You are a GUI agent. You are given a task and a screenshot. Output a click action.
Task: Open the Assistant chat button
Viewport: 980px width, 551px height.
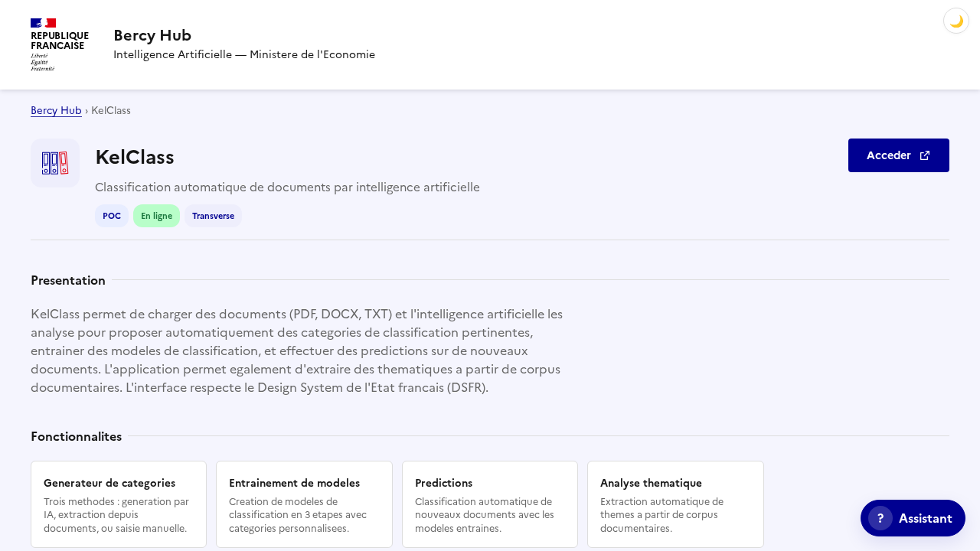click(x=913, y=518)
